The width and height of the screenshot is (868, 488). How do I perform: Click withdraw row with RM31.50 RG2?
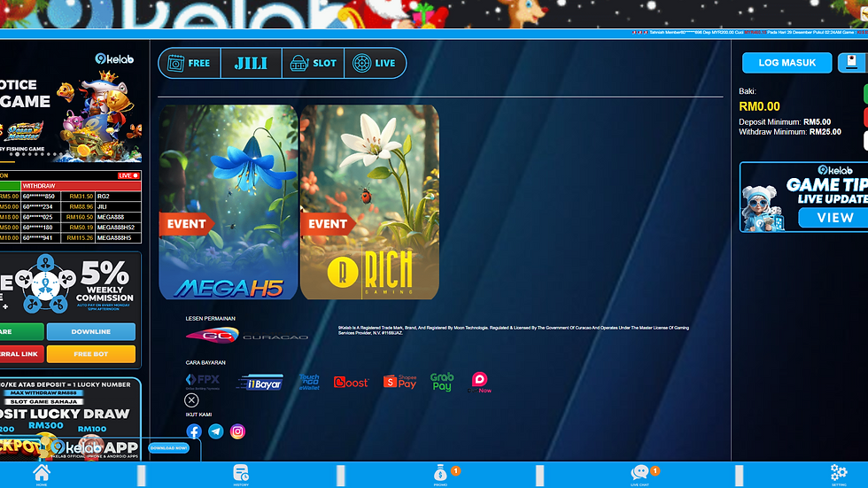click(81, 197)
